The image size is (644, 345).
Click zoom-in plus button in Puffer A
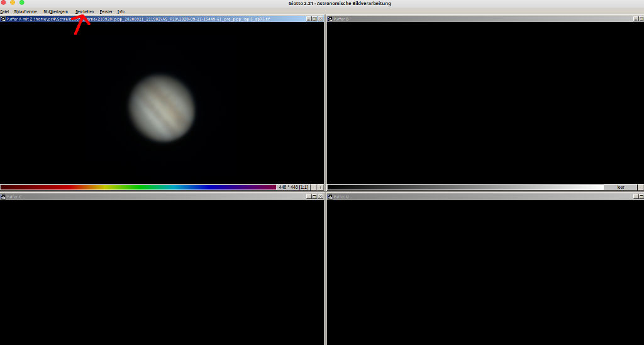click(x=320, y=187)
